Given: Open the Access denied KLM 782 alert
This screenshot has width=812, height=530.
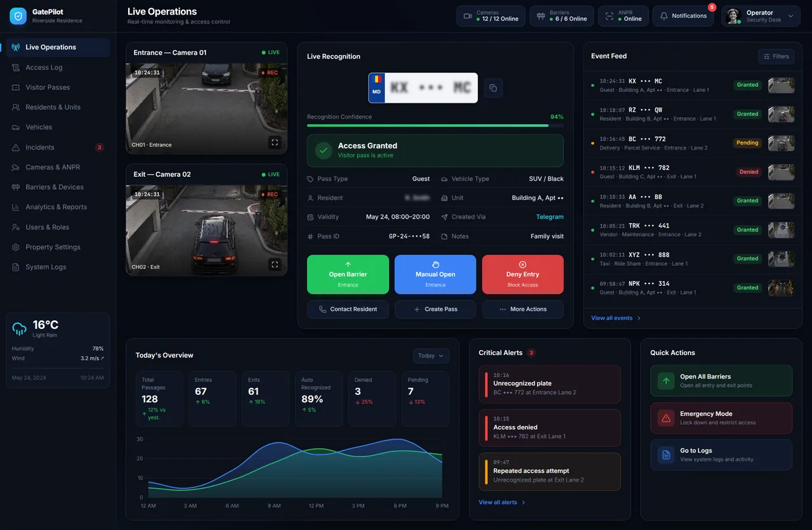Looking at the screenshot, I should coord(550,428).
